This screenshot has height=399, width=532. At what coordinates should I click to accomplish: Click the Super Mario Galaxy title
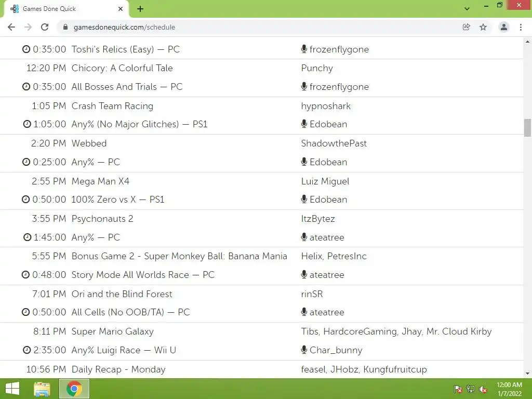tap(113, 331)
